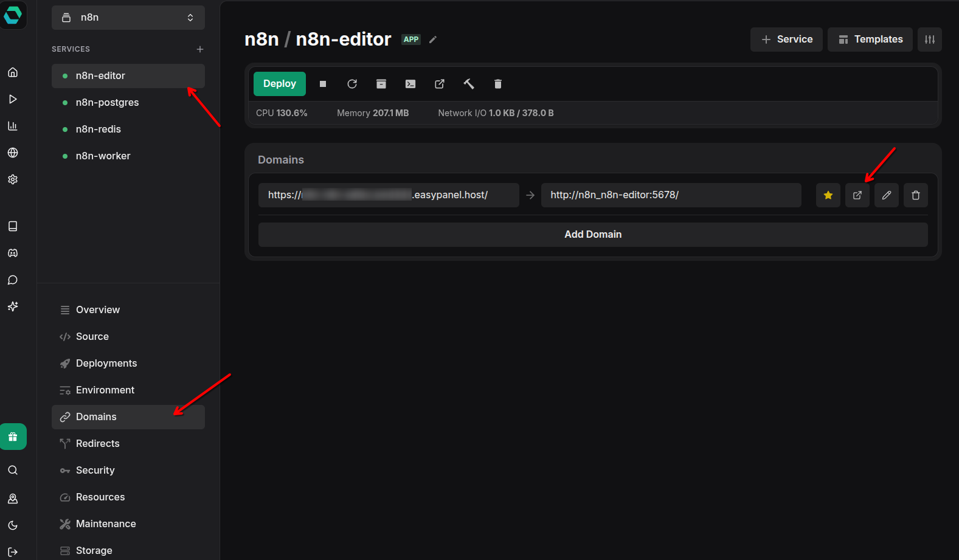Open the Templates button
959x560 pixels.
pos(870,40)
